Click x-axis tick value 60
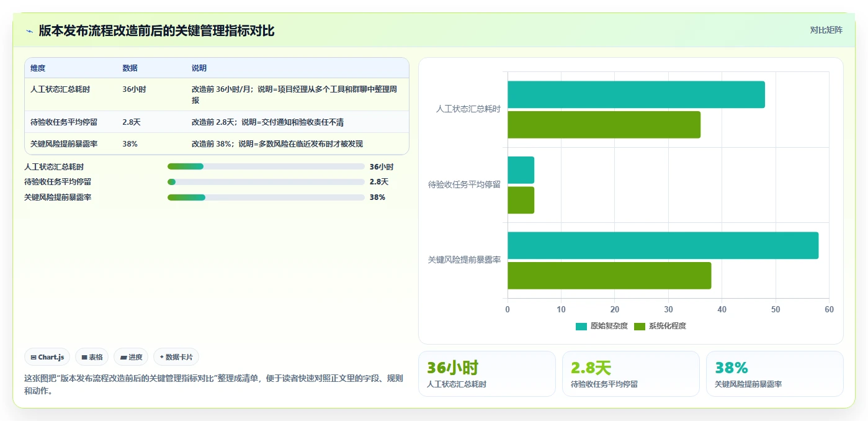 [829, 310]
